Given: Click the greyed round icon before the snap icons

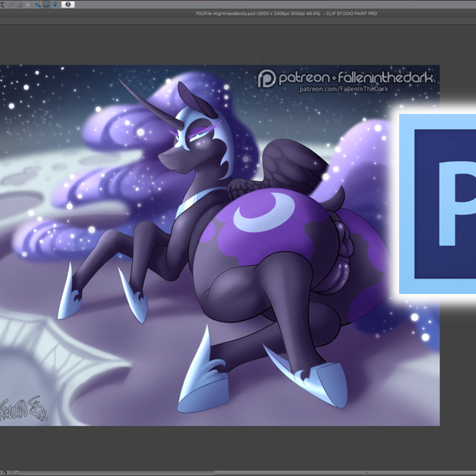Looking at the screenshot, I should coord(28,5).
